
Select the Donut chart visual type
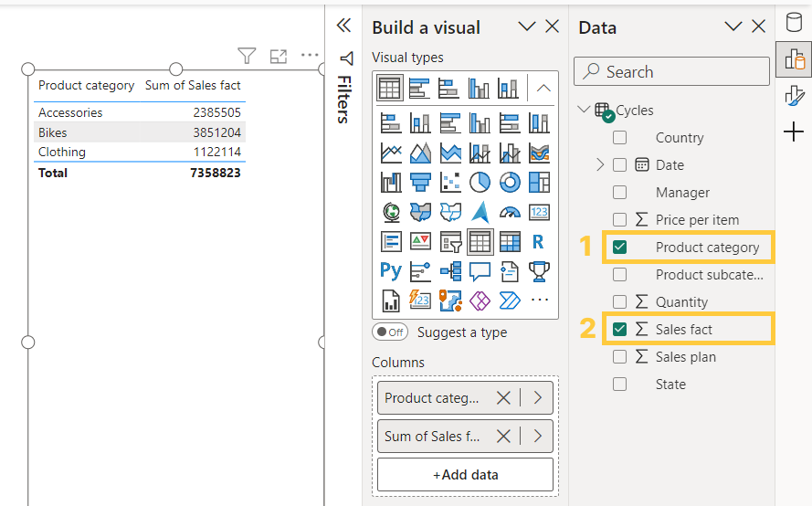click(510, 182)
